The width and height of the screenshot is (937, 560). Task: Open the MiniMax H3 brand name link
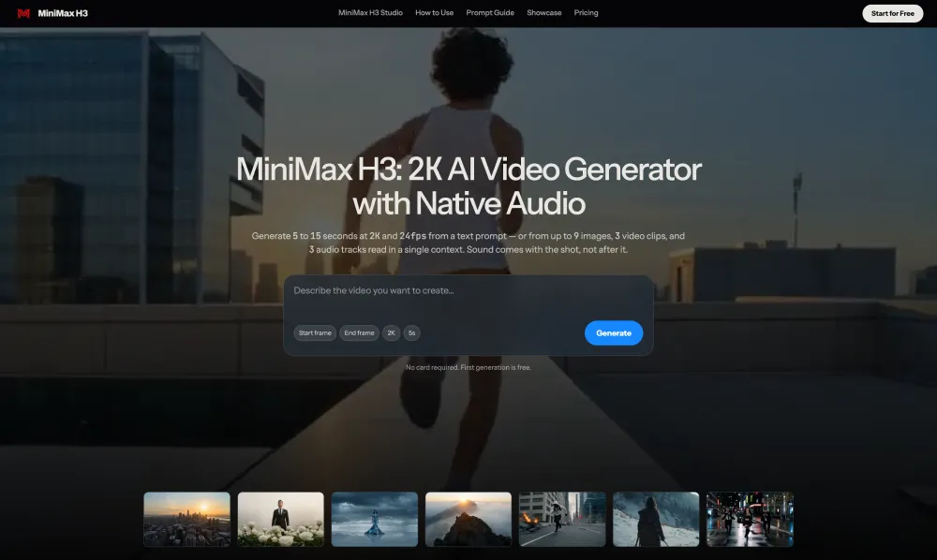(x=63, y=13)
